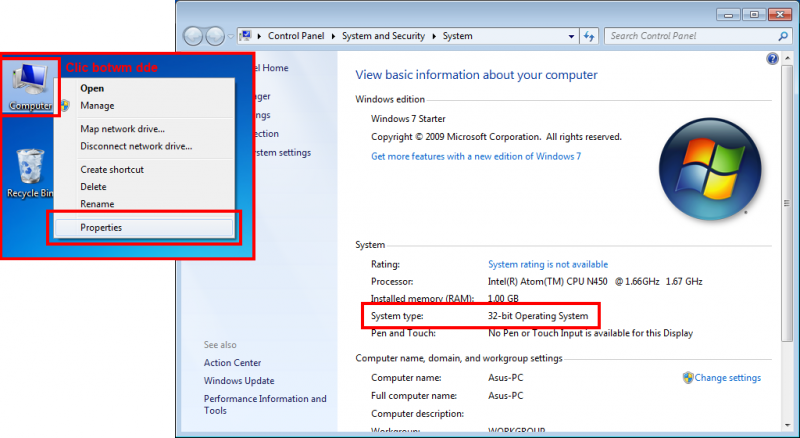This screenshot has width=800, height=438.
Task: Open the Change settings link
Action: pos(727,378)
